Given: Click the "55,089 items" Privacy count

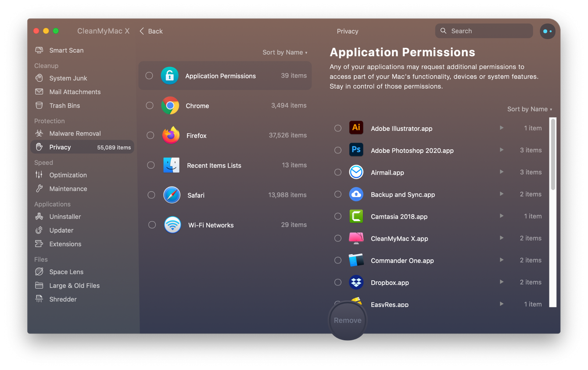Looking at the screenshot, I should coord(114,147).
